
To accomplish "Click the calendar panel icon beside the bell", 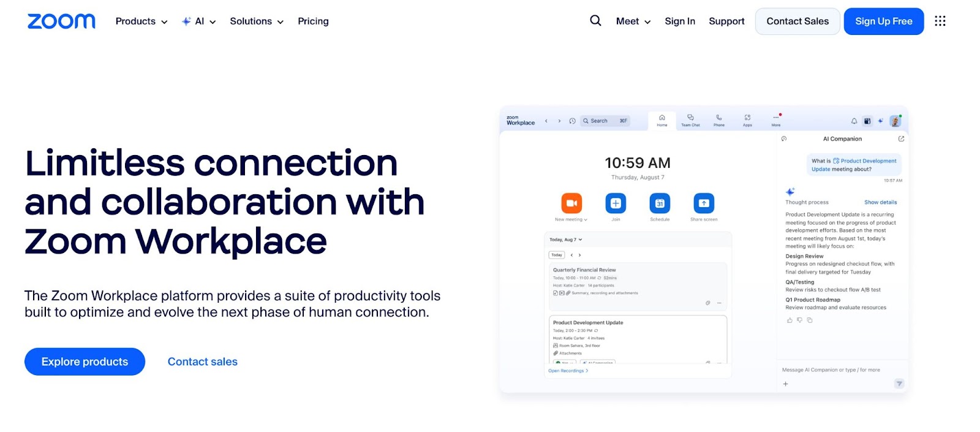I will click(x=867, y=121).
